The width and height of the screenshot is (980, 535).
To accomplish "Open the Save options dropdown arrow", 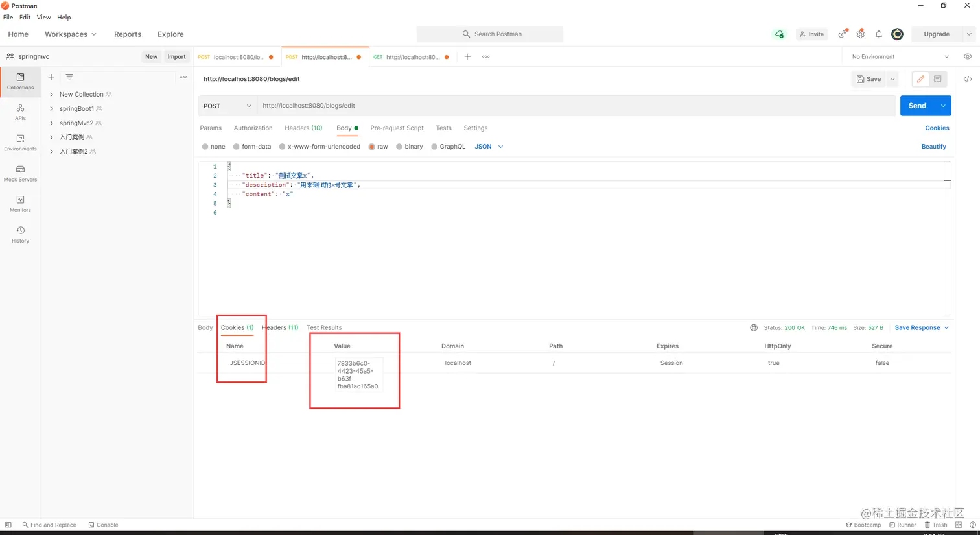I will tap(892, 79).
